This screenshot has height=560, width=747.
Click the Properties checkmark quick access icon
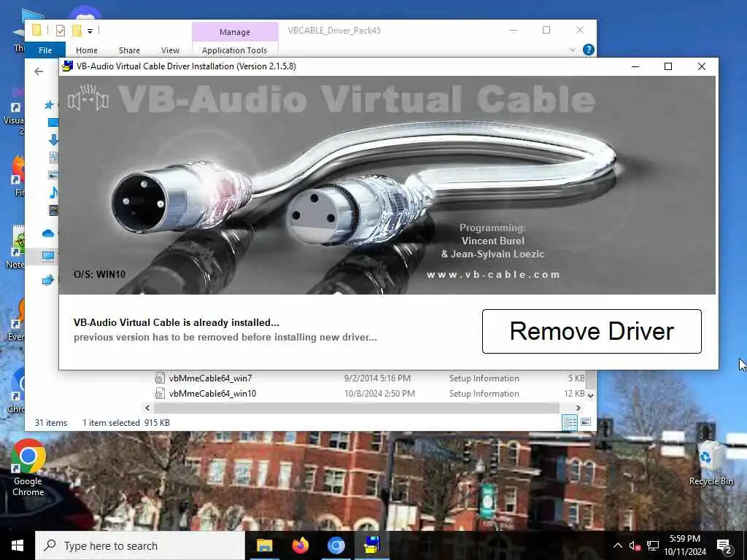click(x=60, y=31)
